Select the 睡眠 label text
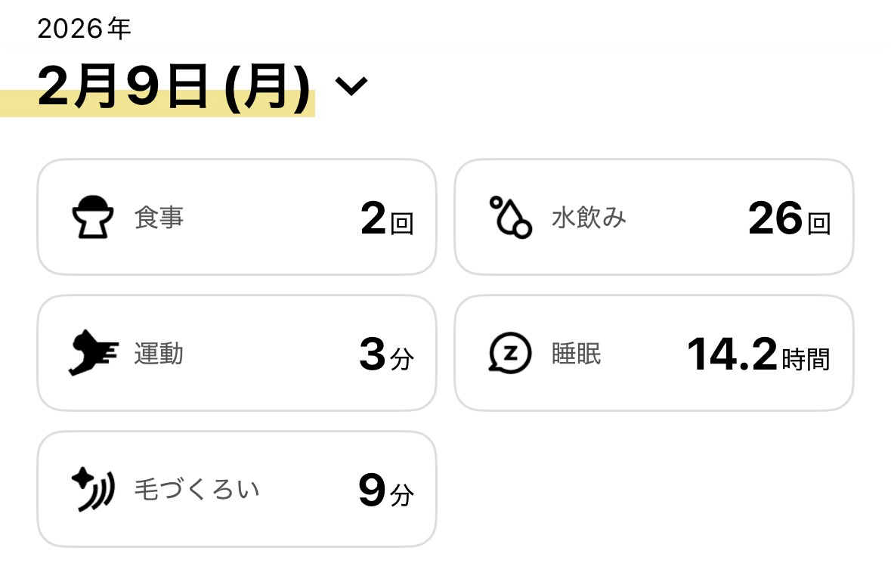 (x=577, y=354)
